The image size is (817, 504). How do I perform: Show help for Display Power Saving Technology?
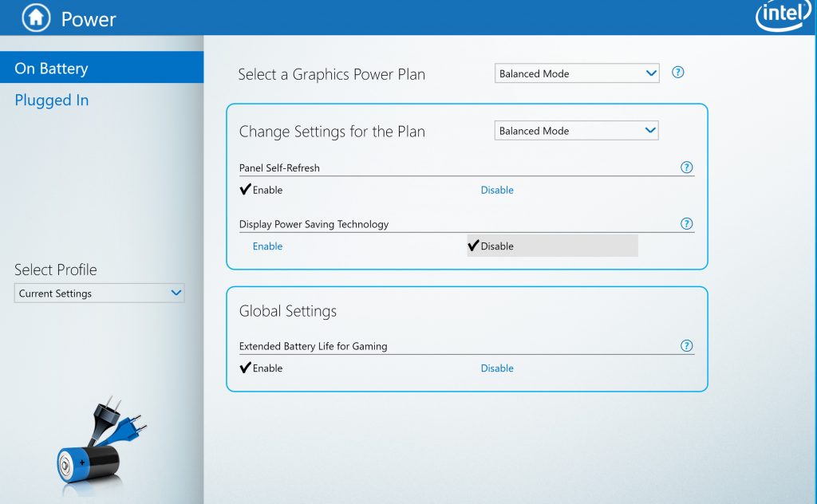point(687,223)
